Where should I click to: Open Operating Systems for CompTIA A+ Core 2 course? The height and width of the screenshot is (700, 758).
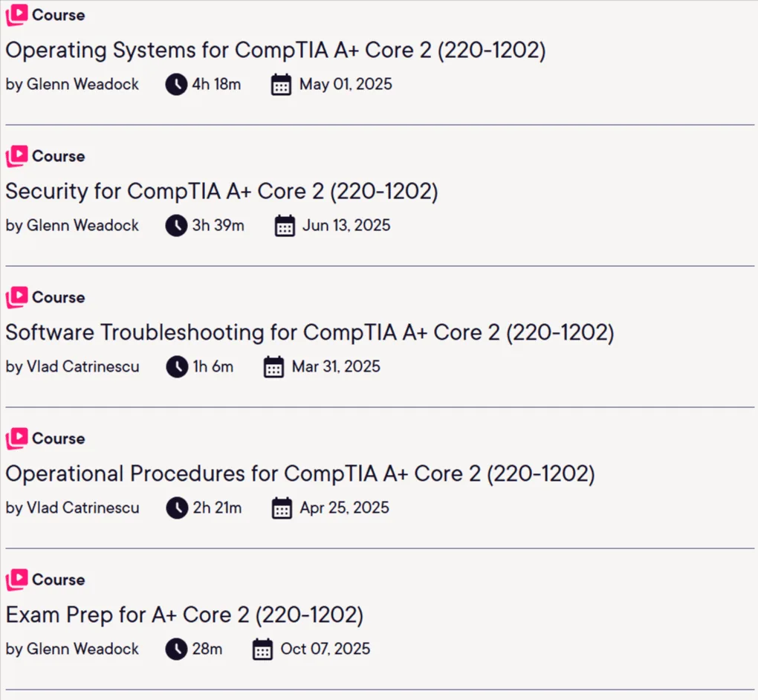[x=276, y=51]
